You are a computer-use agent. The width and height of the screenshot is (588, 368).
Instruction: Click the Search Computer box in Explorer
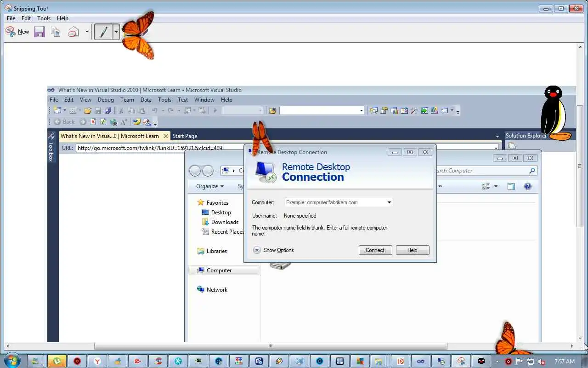(486, 171)
